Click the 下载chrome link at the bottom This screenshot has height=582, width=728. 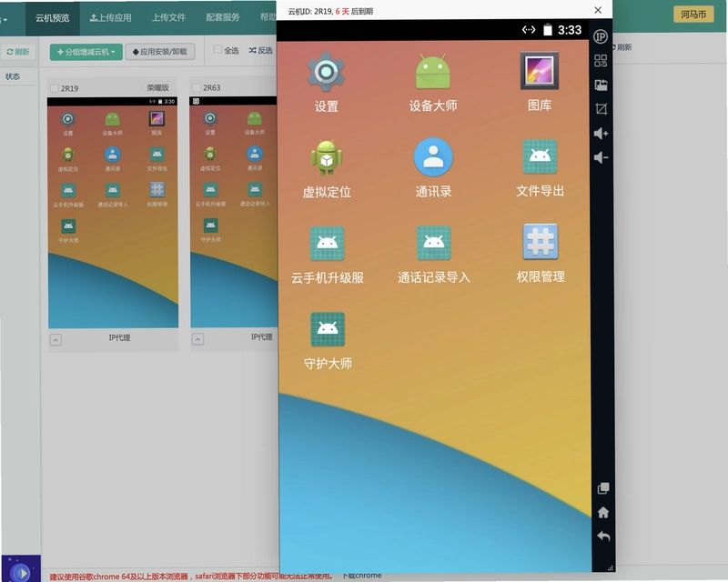click(362, 576)
